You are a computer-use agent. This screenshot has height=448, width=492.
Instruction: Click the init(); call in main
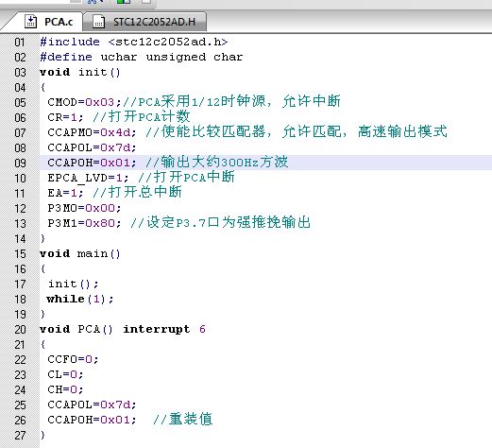(x=73, y=284)
